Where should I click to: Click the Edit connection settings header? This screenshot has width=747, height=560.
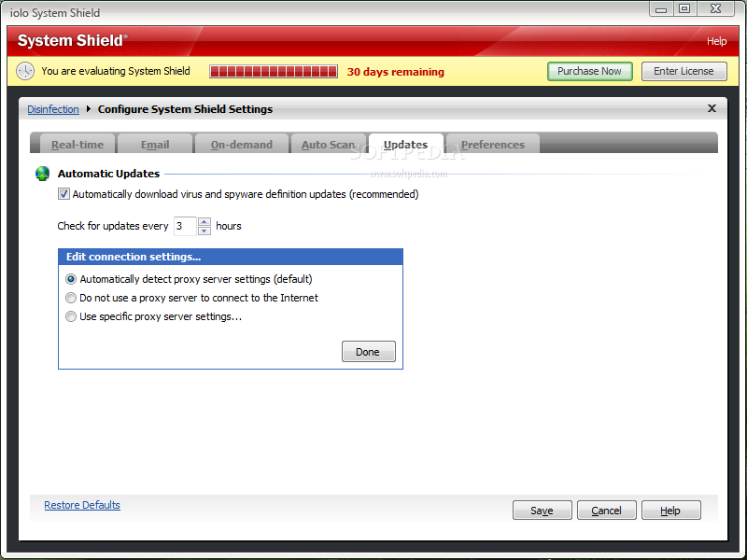pos(231,257)
